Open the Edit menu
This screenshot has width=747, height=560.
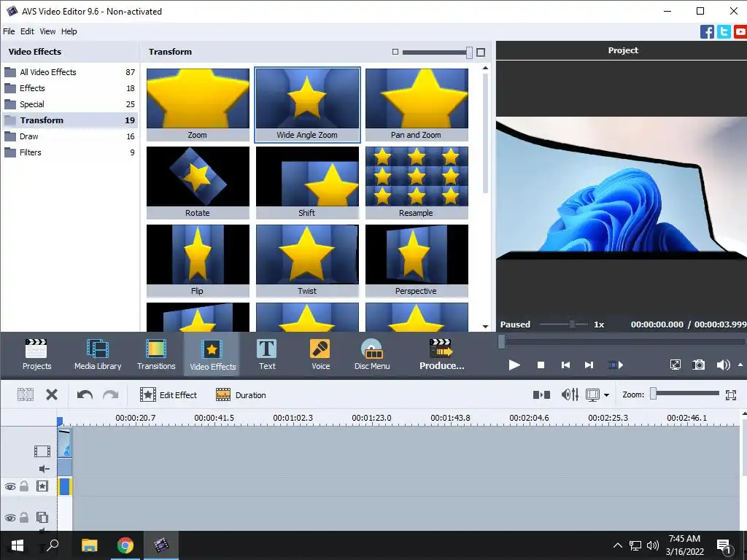coord(27,31)
